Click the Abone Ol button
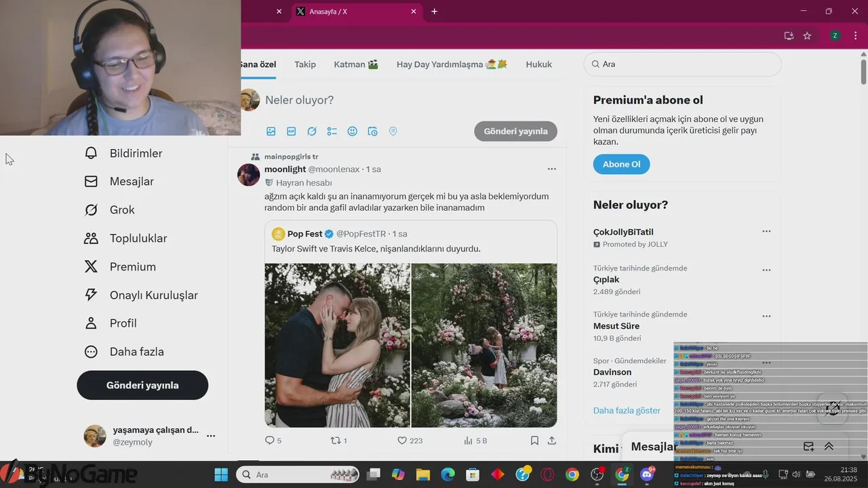Screen dimensions: 868x488 coord(621,164)
